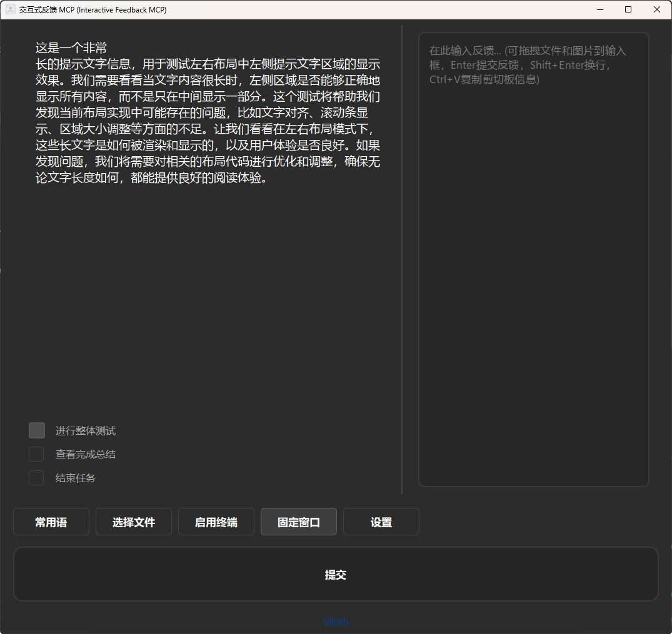This screenshot has height=634, width=672.
Task: Submit feedback with the 提交 button
Action: [336, 574]
